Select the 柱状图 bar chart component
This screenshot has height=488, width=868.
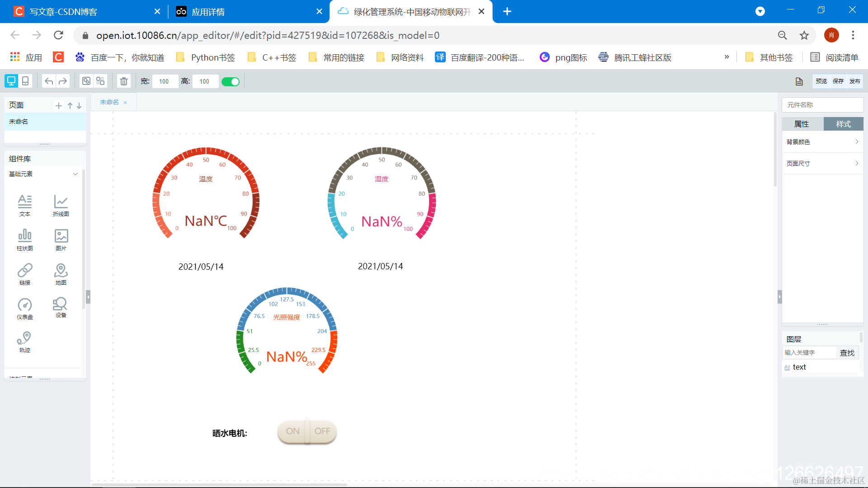coord(25,239)
